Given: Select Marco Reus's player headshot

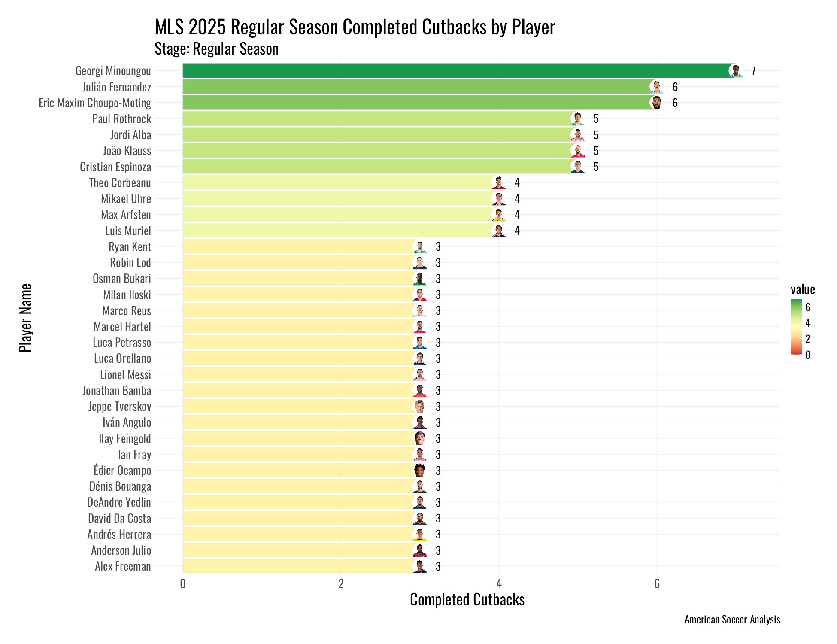Looking at the screenshot, I should [419, 310].
